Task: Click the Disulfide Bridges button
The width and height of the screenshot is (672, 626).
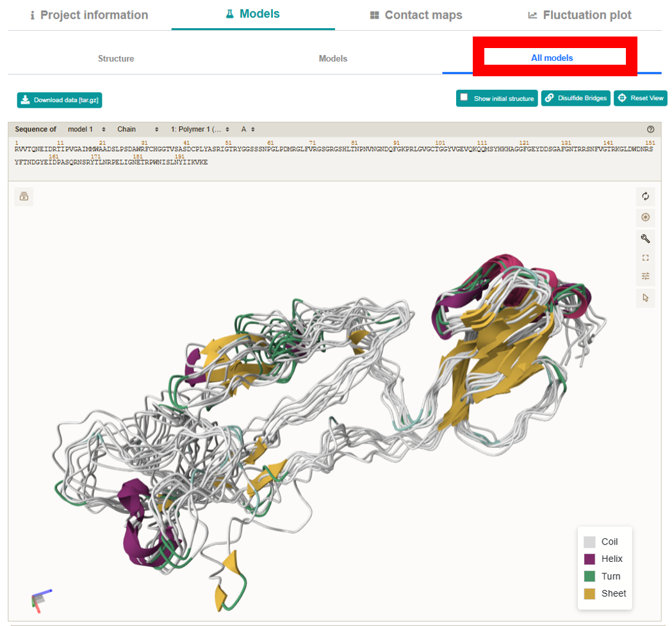Action: [575, 98]
